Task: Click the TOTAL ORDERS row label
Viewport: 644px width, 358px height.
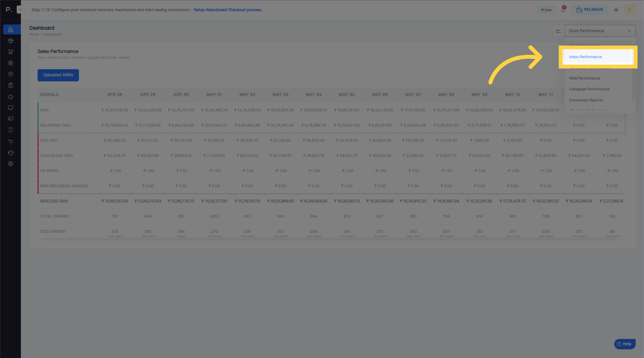Action: coord(54,217)
